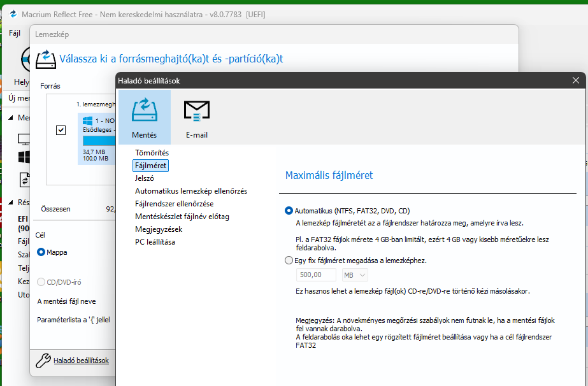Click the A mentési fájl neve label

click(66, 301)
